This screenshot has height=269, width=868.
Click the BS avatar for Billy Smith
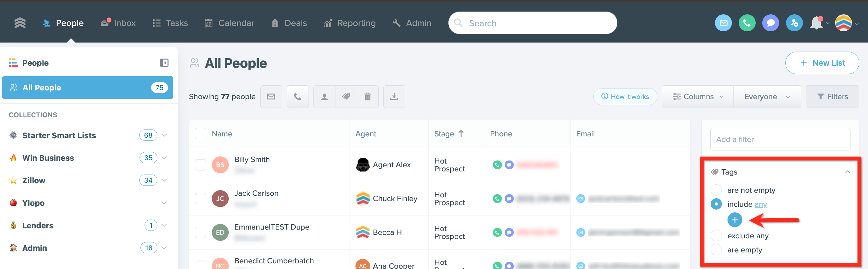[220, 165]
